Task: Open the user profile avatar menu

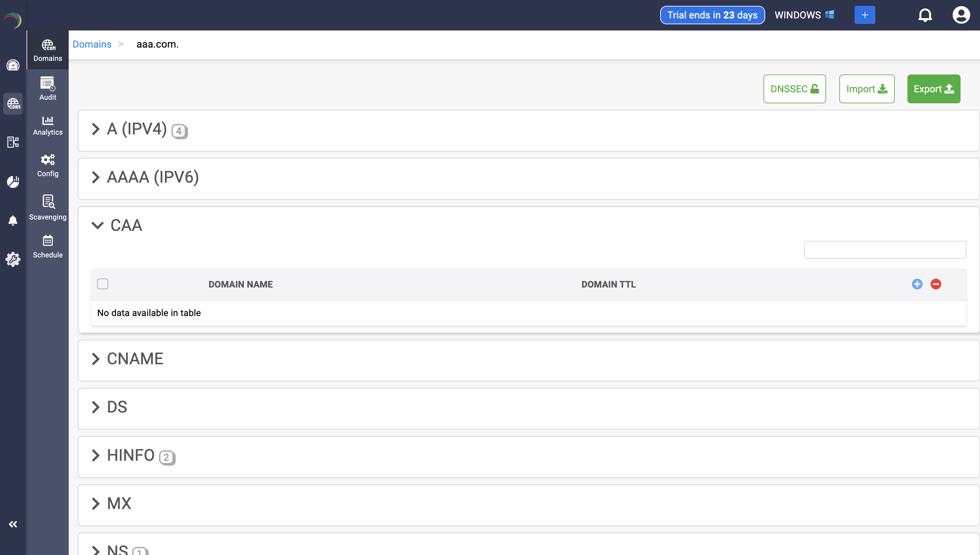Action: click(x=961, y=15)
